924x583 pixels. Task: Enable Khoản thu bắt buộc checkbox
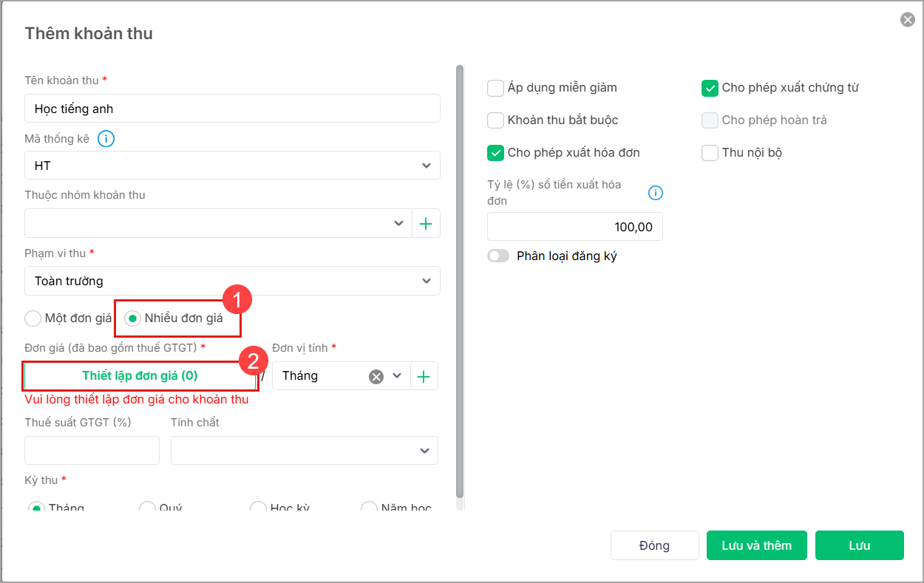tap(495, 120)
